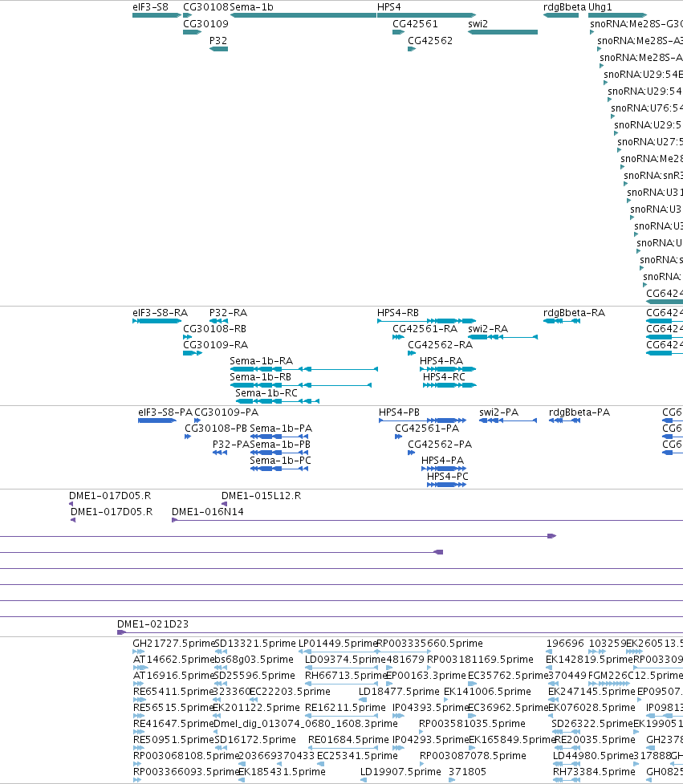Click the CG30109-RA transcript label
The width and height of the screenshot is (683, 784).
[x=216, y=344]
